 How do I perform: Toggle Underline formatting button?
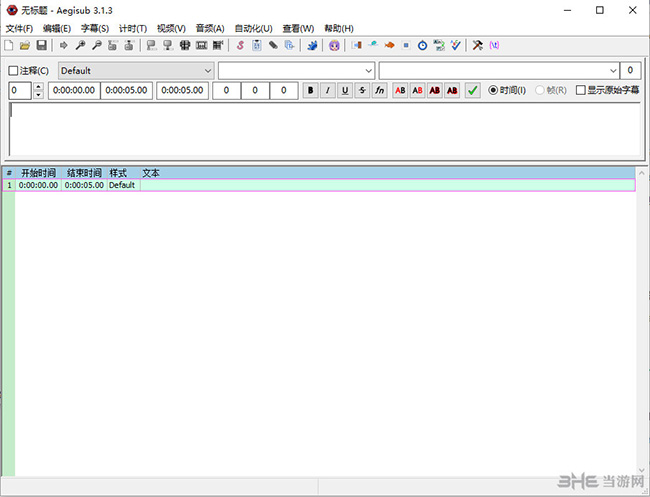345,90
